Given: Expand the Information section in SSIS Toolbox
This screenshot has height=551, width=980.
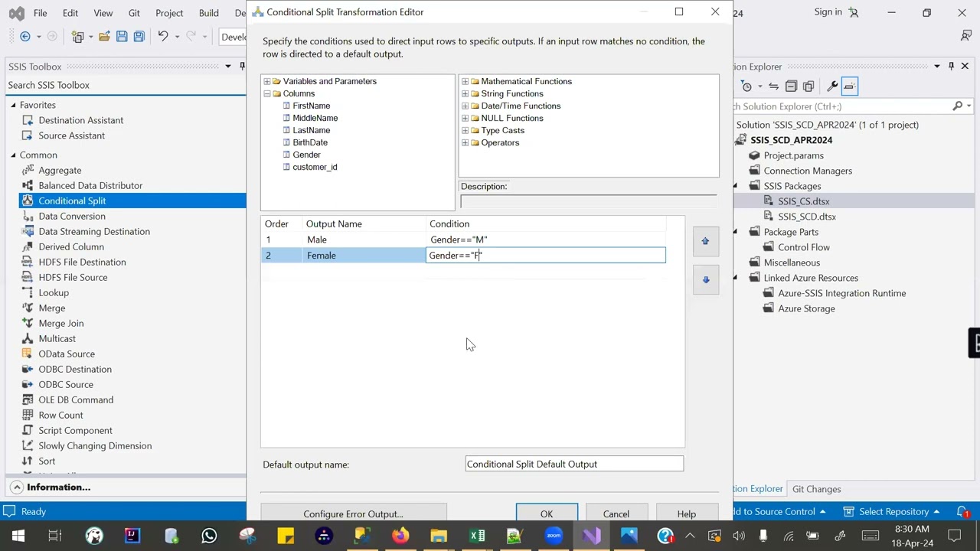Looking at the screenshot, I should [x=16, y=487].
